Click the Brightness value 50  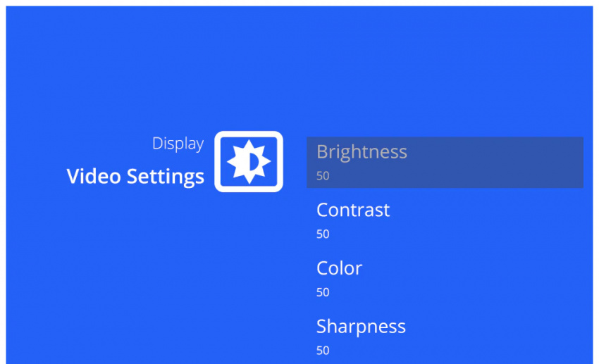[x=323, y=176]
